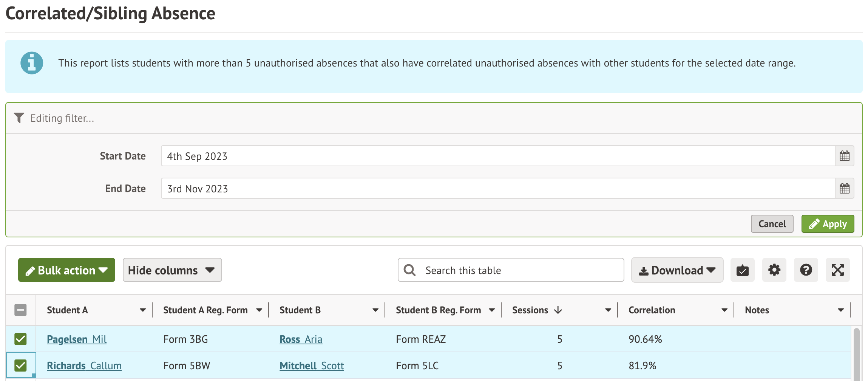Click the blue info icon in banner

(32, 63)
